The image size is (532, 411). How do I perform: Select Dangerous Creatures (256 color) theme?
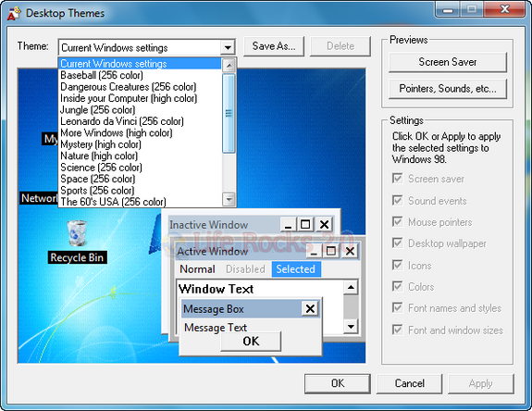click(140, 86)
